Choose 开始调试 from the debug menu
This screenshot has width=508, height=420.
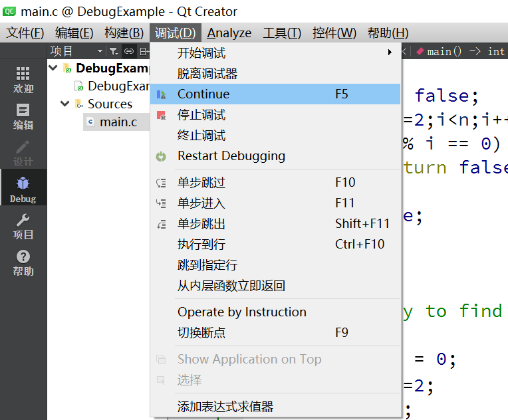pyautogui.click(x=275, y=53)
